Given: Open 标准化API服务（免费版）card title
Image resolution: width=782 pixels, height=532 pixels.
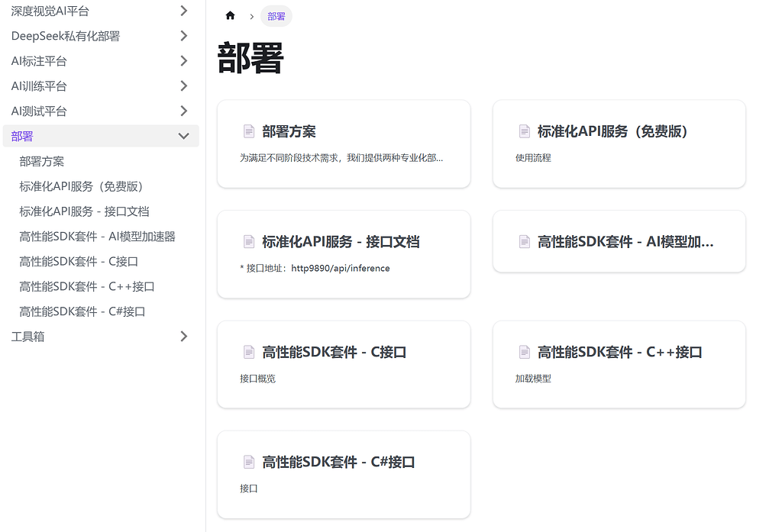Looking at the screenshot, I should pos(612,131).
